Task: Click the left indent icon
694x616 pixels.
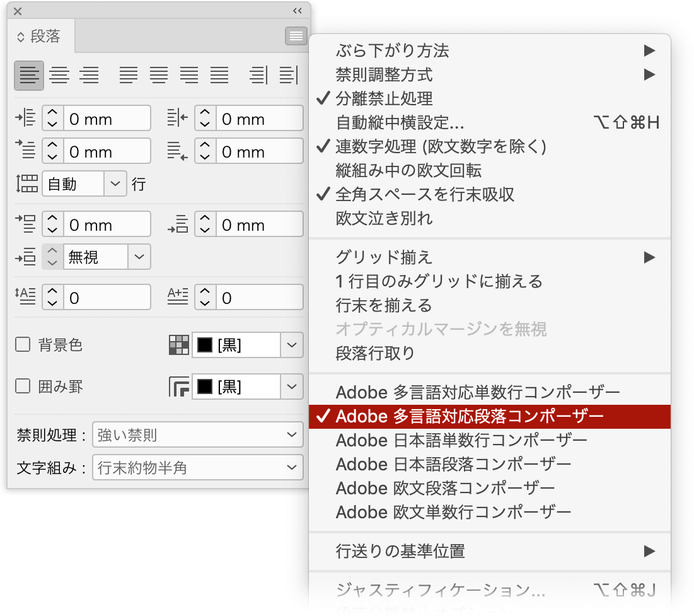Action: pyautogui.click(x=26, y=118)
